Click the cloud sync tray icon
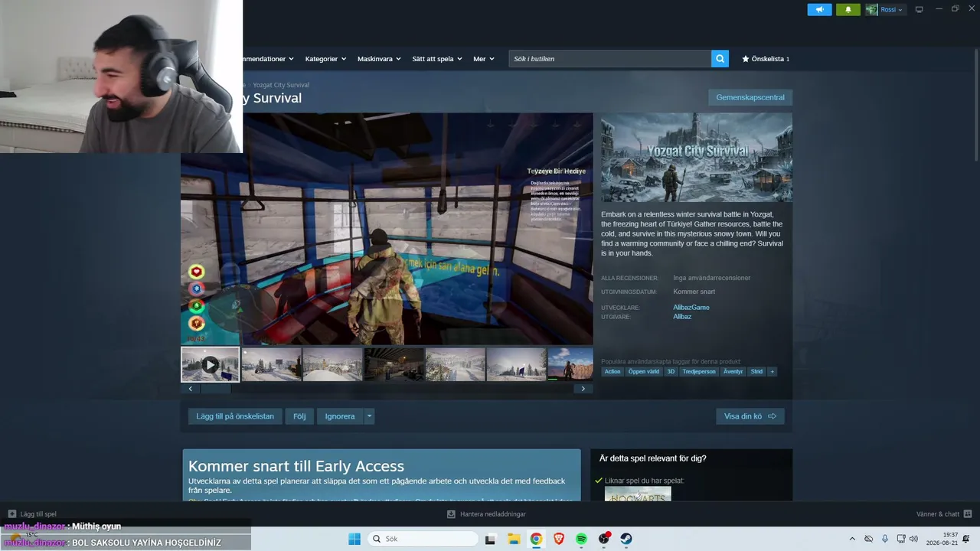 pos(868,539)
